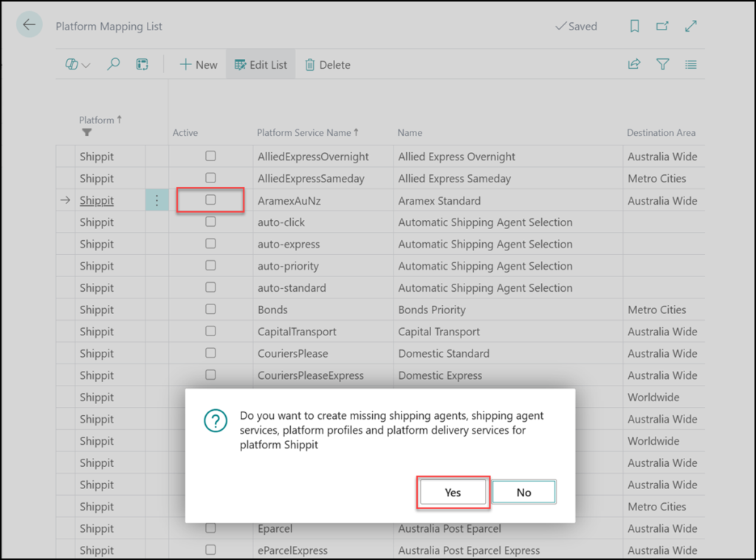This screenshot has width=756, height=560.
Task: Click the share icon
Action: click(x=633, y=65)
